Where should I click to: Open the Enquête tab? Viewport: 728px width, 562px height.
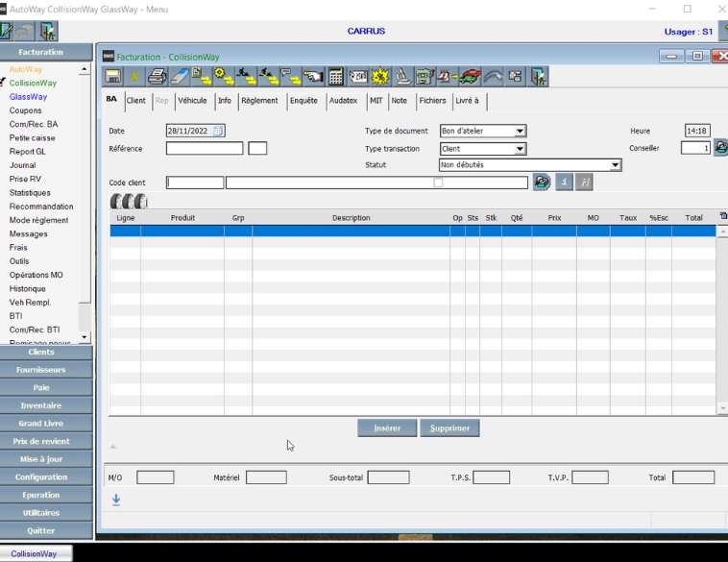(x=303, y=100)
